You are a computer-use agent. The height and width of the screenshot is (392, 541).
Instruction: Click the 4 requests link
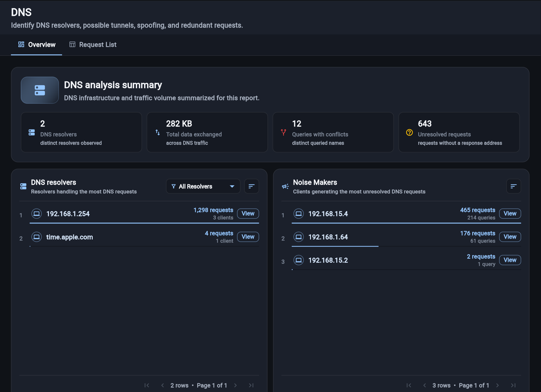(x=219, y=233)
